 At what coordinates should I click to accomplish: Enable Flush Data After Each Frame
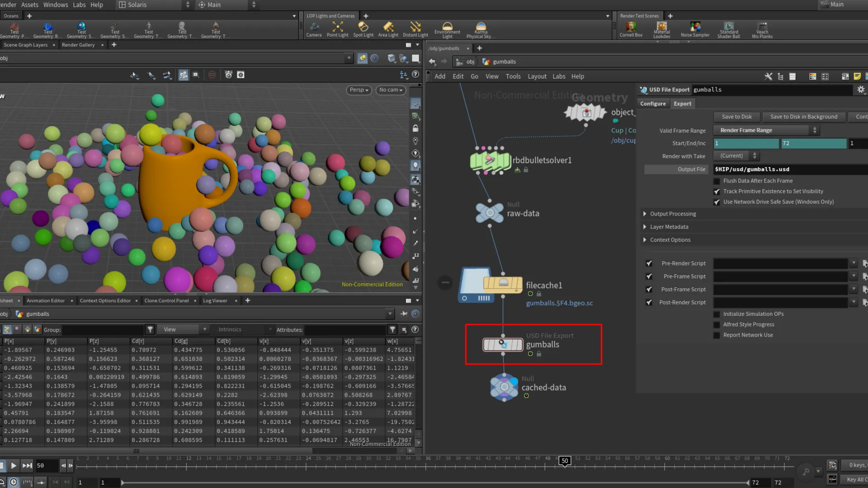pyautogui.click(x=717, y=181)
